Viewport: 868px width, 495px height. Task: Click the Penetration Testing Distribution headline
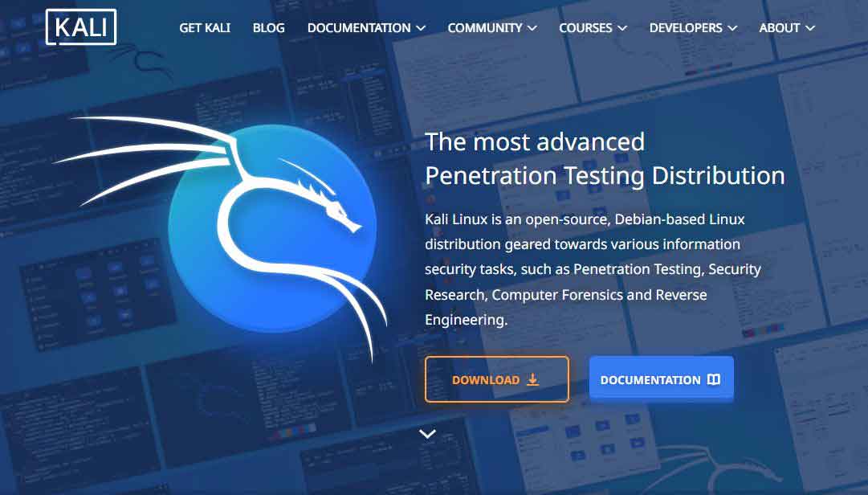click(605, 176)
